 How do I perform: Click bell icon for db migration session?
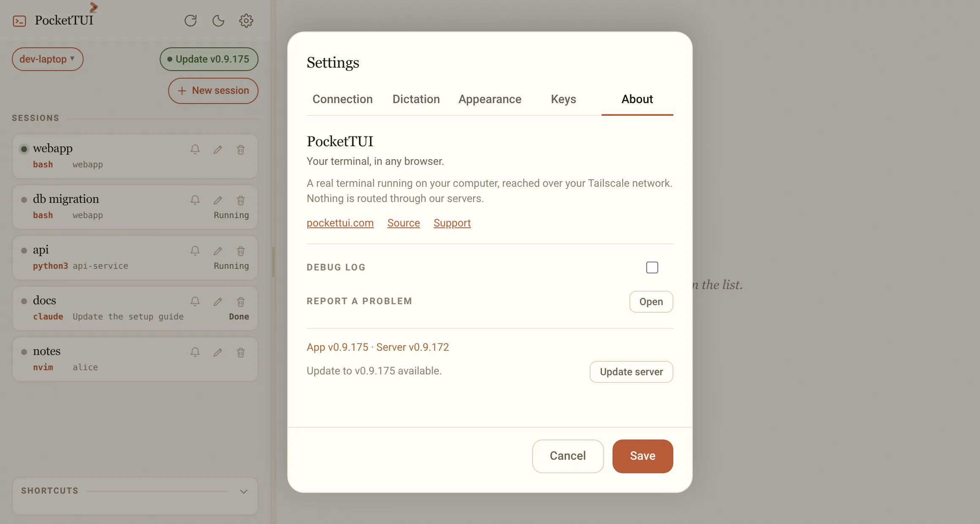point(195,200)
